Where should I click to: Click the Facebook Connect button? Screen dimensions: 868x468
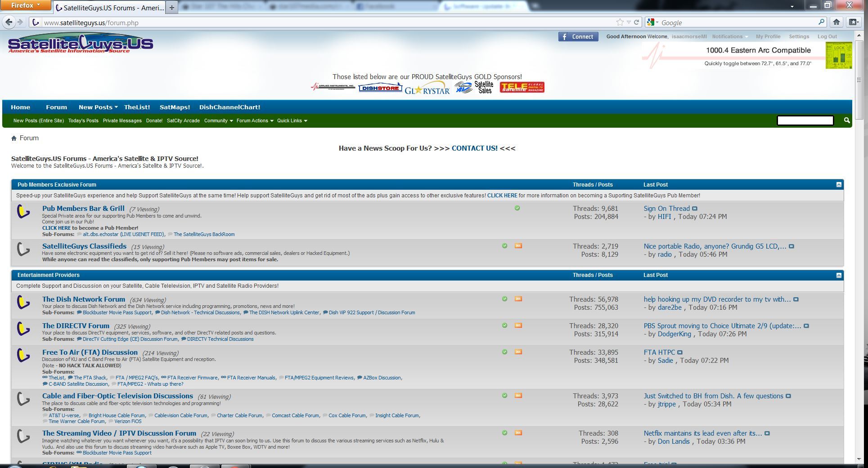point(578,37)
